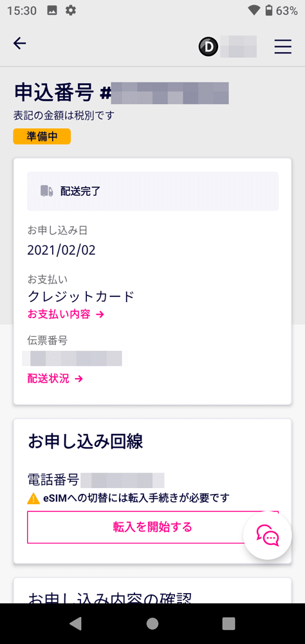Tap the image icon in status bar
This screenshot has height=644, width=305.
(x=52, y=11)
